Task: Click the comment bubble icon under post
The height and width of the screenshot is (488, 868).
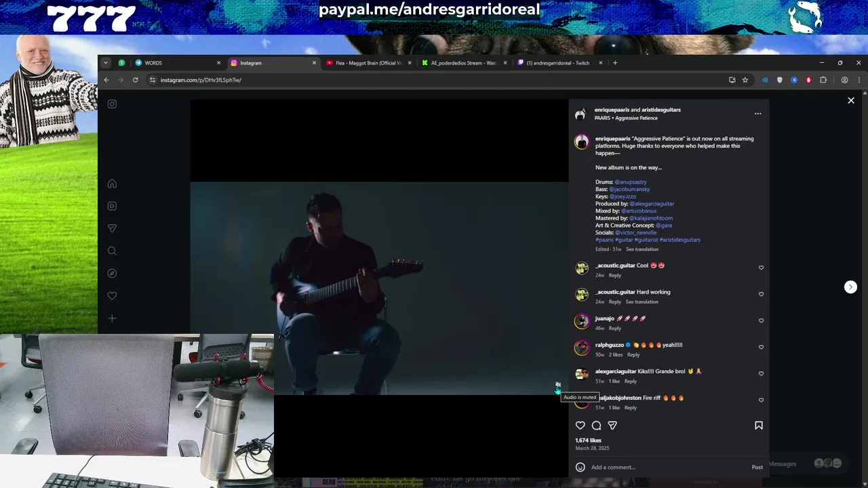Action: [596, 425]
